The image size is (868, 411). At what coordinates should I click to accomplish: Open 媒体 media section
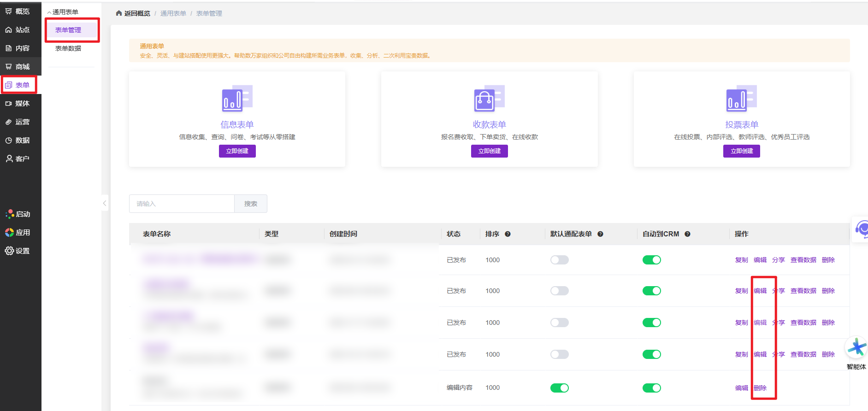click(x=9, y=103)
